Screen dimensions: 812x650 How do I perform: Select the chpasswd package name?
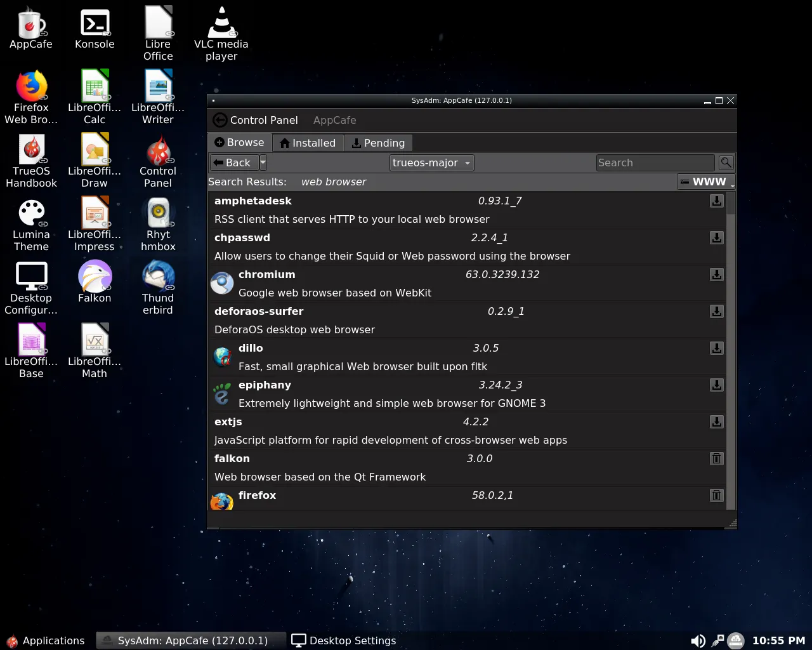(242, 238)
